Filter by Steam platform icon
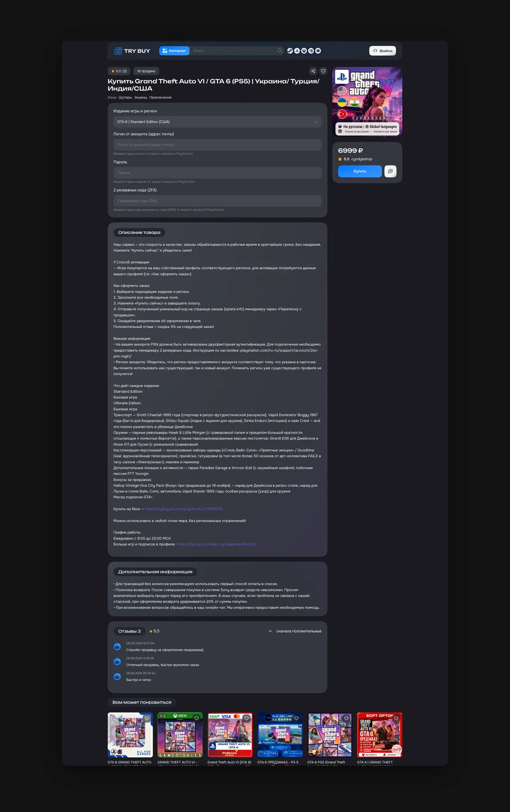Image resolution: width=510 pixels, height=812 pixels. [290, 51]
